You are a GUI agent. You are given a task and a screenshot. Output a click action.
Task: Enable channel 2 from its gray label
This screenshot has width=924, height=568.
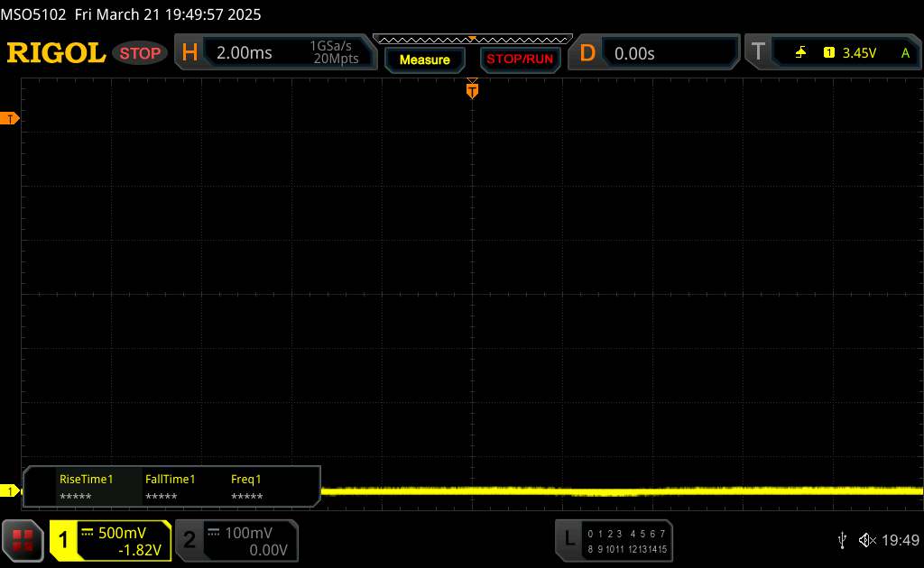[x=189, y=540]
